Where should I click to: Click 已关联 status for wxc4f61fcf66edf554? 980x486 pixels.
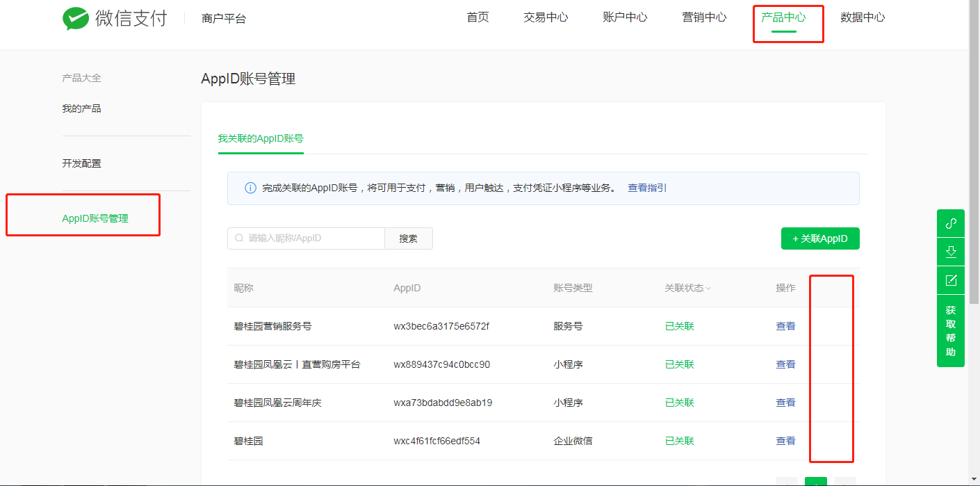click(x=679, y=441)
